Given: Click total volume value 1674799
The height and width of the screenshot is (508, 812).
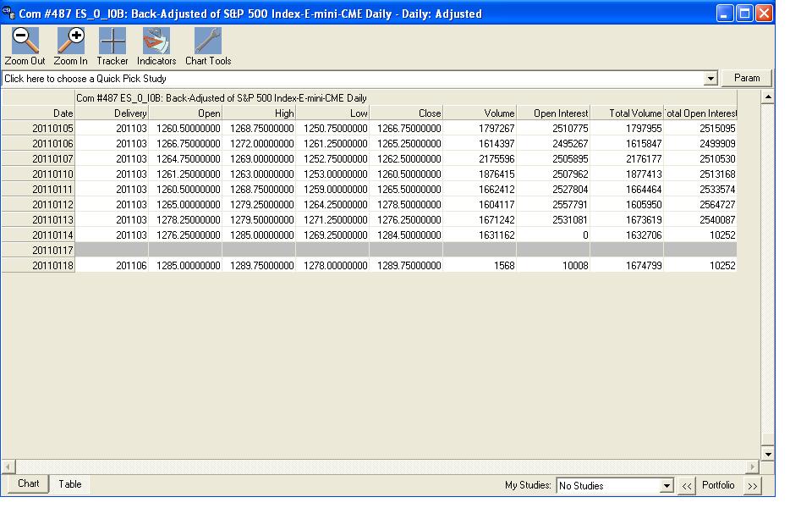Looking at the screenshot, I should click(x=627, y=265).
